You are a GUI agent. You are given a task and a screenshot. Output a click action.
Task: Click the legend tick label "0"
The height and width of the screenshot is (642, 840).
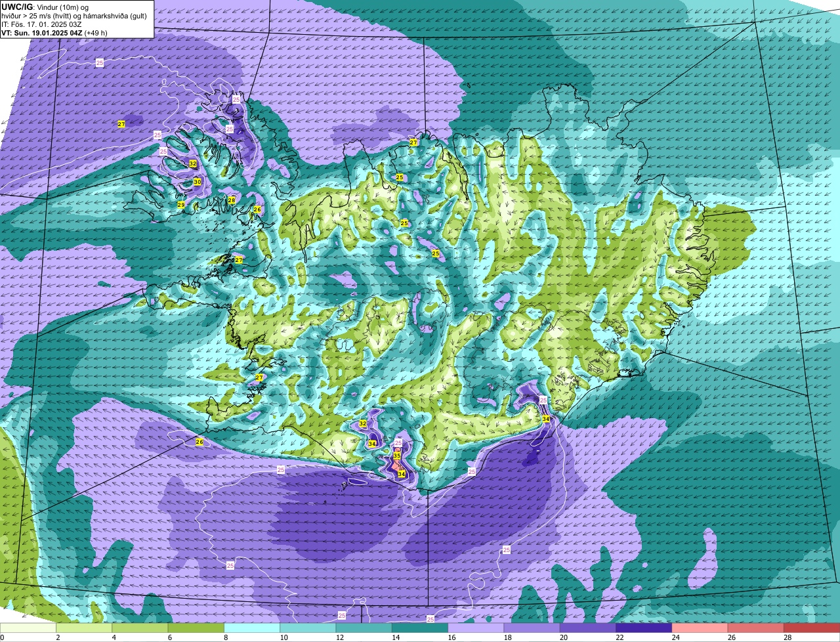(2, 637)
